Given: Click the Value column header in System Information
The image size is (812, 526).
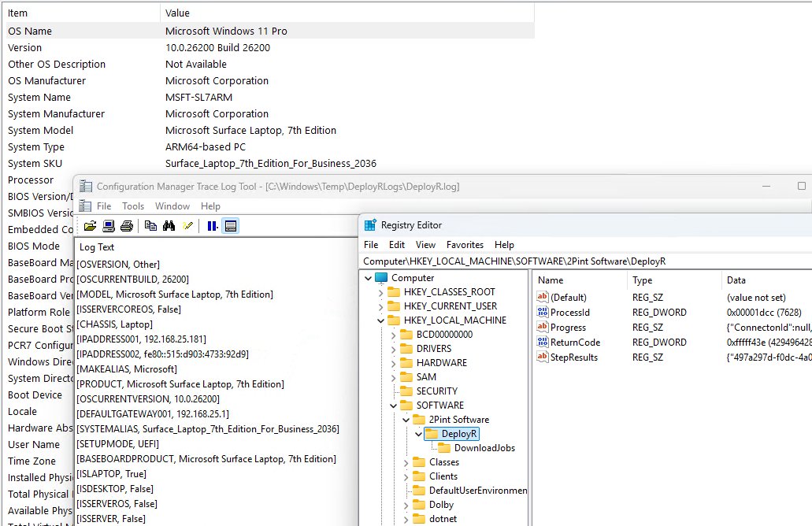Looking at the screenshot, I should [347, 13].
